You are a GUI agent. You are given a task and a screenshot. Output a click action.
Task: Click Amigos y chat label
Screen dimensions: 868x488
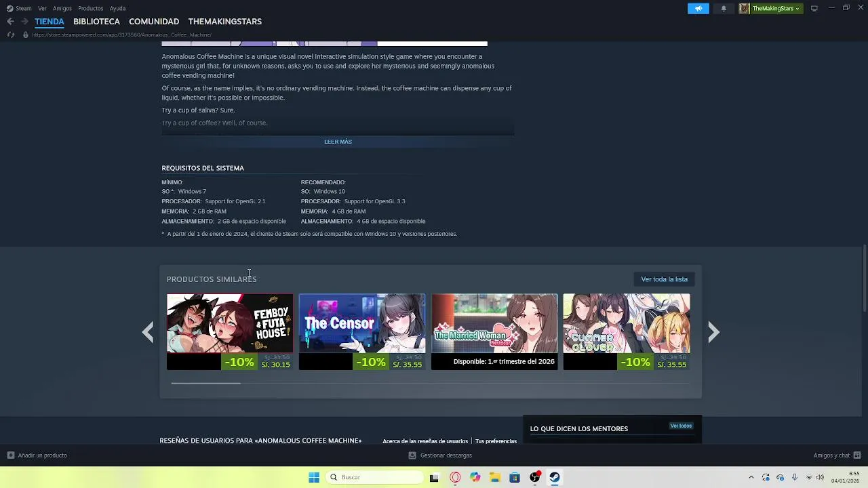point(831,455)
